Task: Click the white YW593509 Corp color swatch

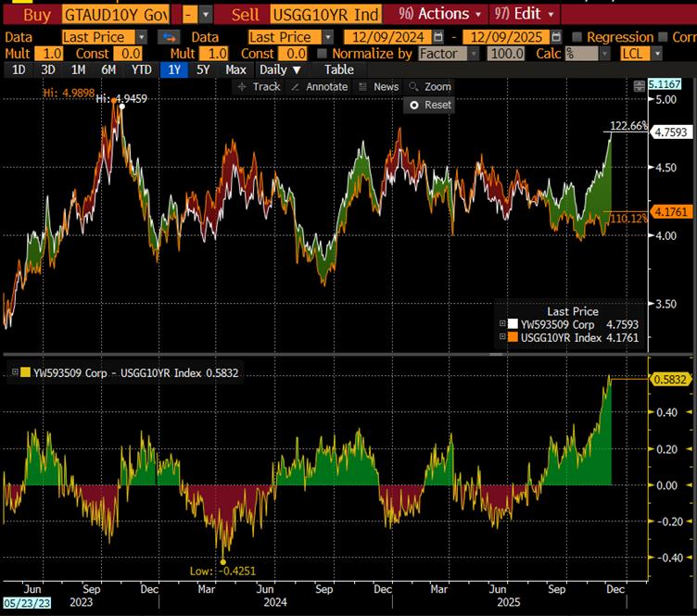Action: 514,323
